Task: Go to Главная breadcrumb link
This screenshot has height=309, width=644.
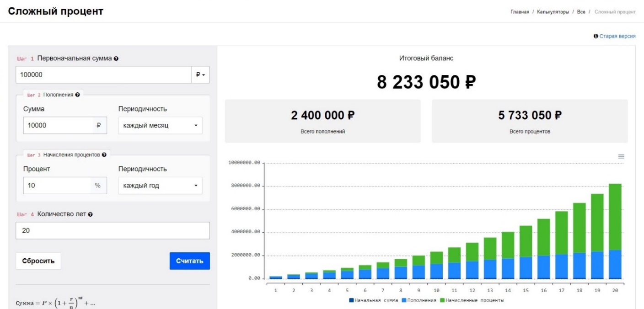Action: [520, 12]
